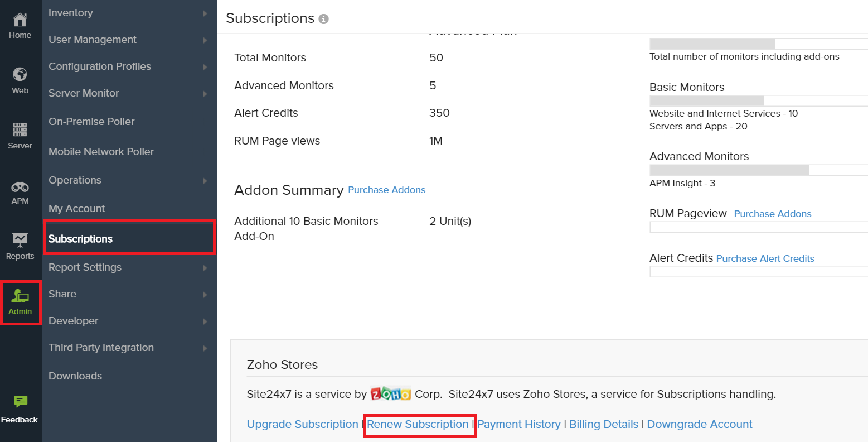This screenshot has width=868, height=442.
Task: Click the APM binoculars icon
Action: pyautogui.click(x=20, y=187)
